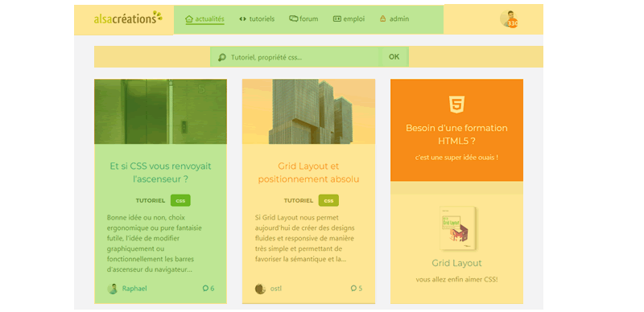This screenshot has width=644, height=312.
Task: Open the actualités menu item
Action: coord(205,18)
